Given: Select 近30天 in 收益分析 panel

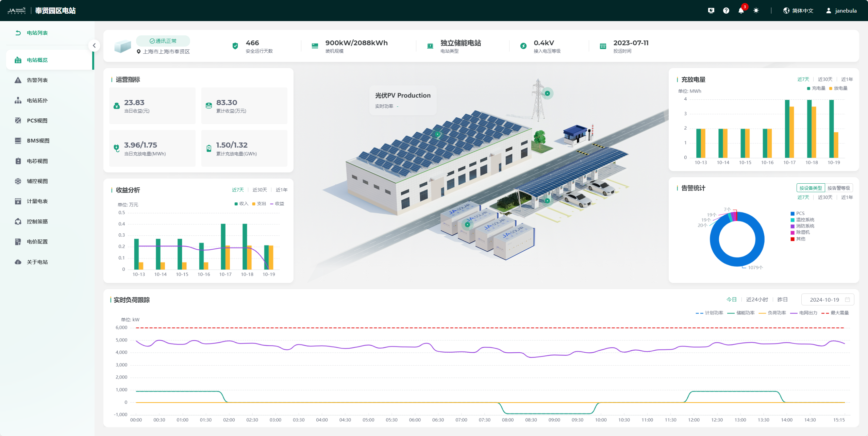Looking at the screenshot, I should pos(260,190).
